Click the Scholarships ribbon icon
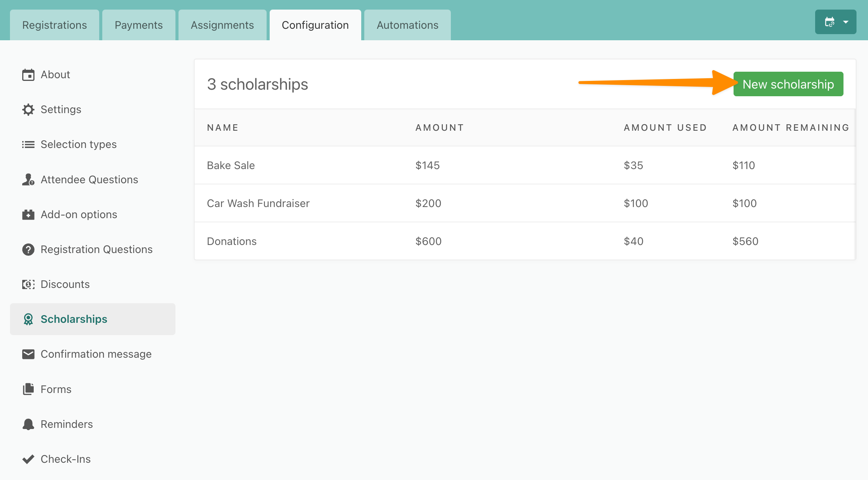Screen dimensions: 868x480 pos(28,319)
